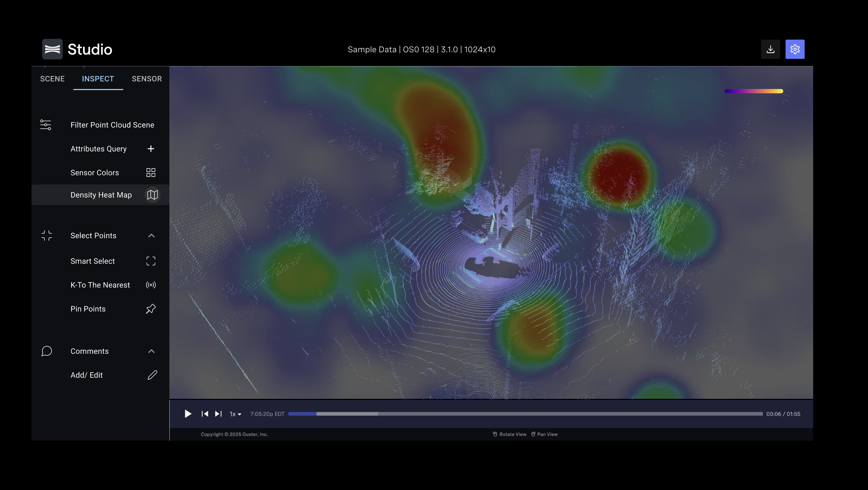Click the K-To The Nearest radar icon
This screenshot has width=868, height=490.
click(x=151, y=285)
